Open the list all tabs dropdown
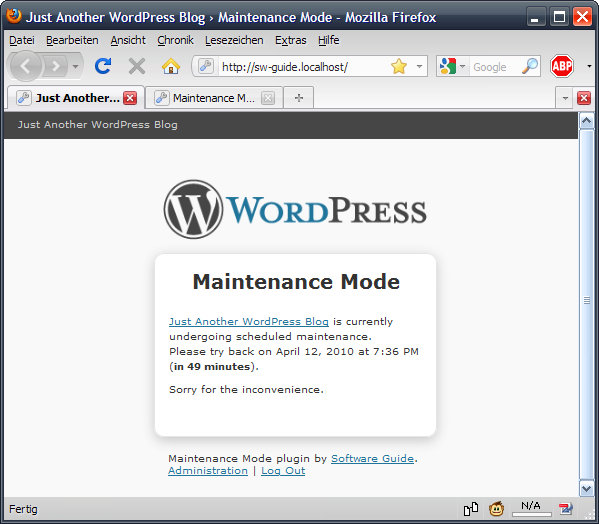599x524 pixels. (565, 98)
